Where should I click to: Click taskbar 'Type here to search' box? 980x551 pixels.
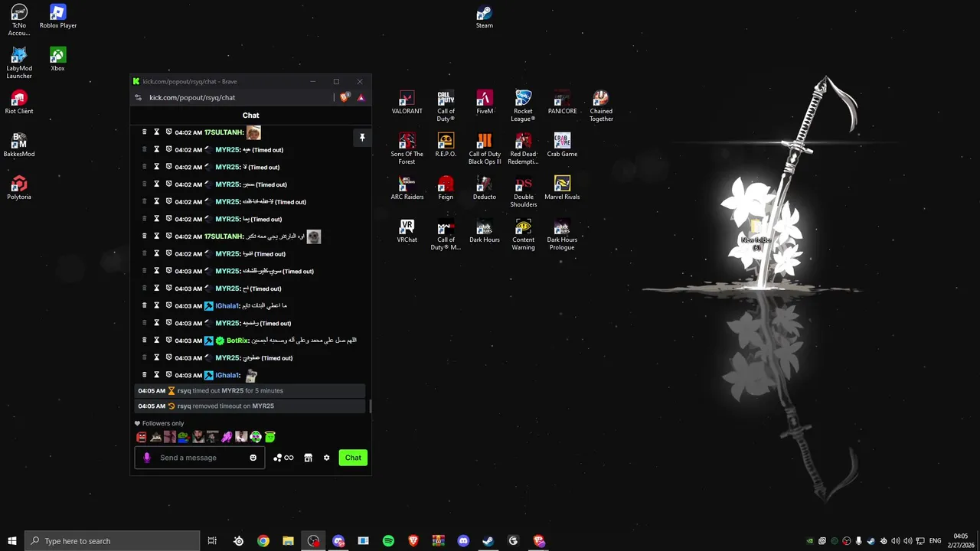pyautogui.click(x=113, y=541)
